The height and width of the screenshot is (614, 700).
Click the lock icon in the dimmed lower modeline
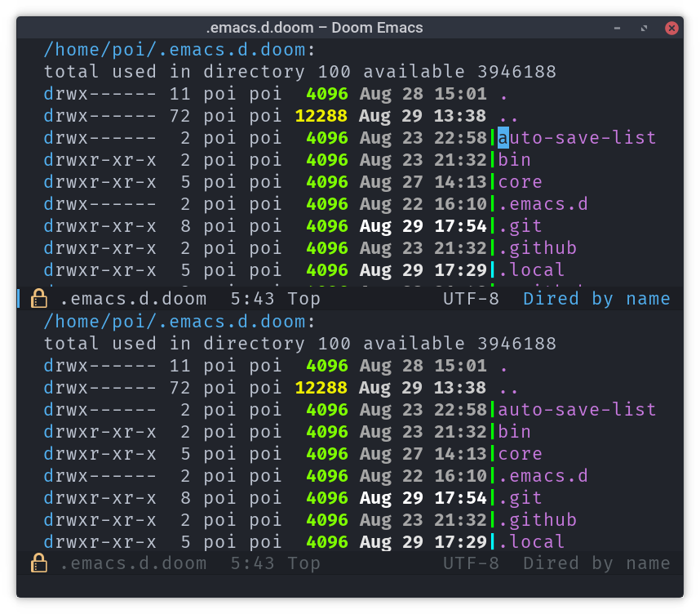(39, 563)
